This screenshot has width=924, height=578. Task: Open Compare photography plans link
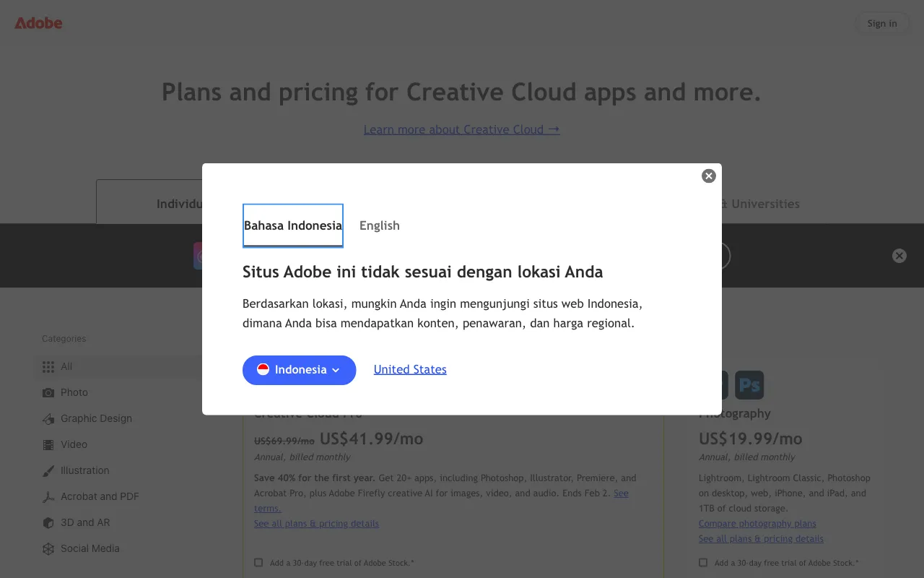[757, 524]
